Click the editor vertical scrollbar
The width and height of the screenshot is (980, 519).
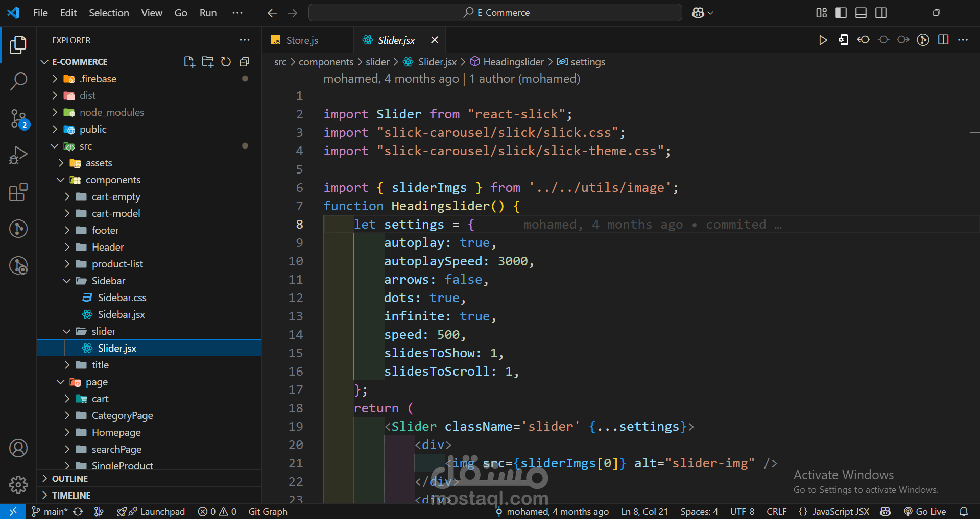point(974,286)
